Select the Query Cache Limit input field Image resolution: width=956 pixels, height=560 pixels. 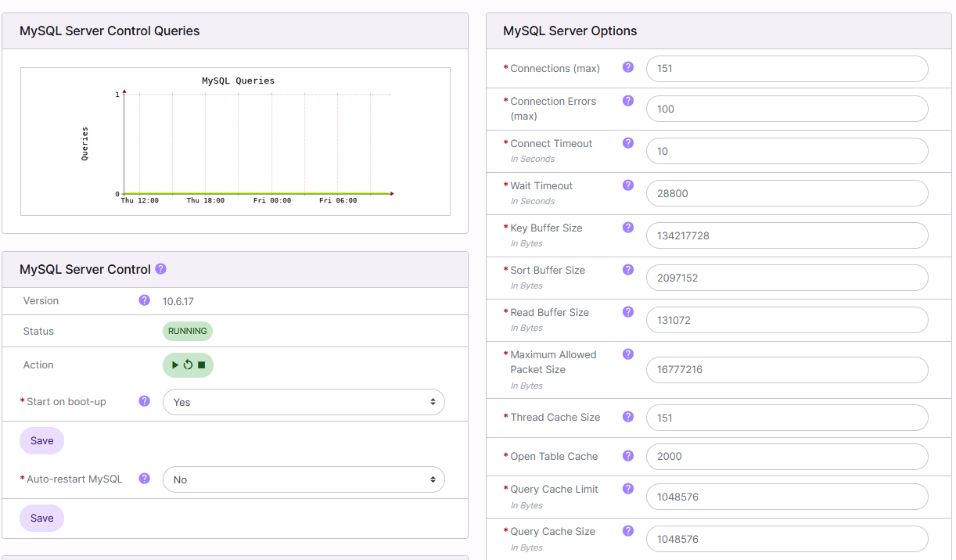tap(787, 497)
